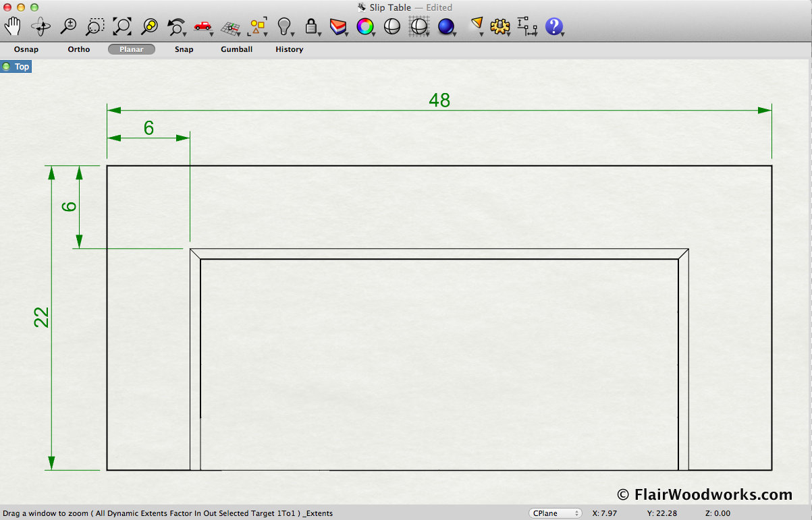This screenshot has height=520, width=812.
Task: Click the color wheel icon
Action: tap(365, 26)
